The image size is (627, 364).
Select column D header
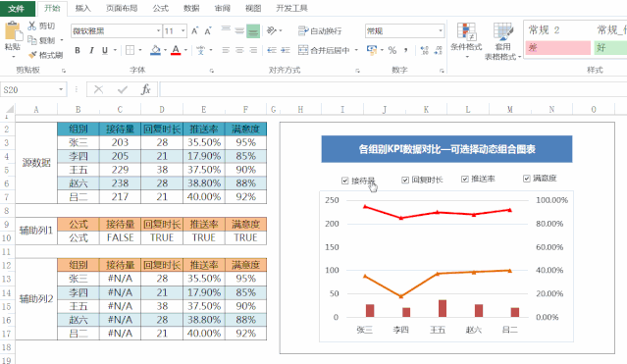pyautogui.click(x=162, y=109)
